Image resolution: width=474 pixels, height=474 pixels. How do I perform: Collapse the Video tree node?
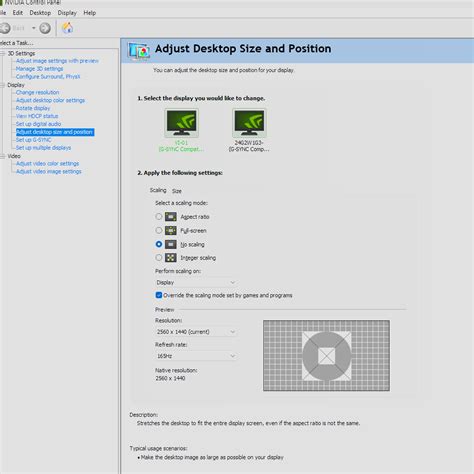click(3, 156)
